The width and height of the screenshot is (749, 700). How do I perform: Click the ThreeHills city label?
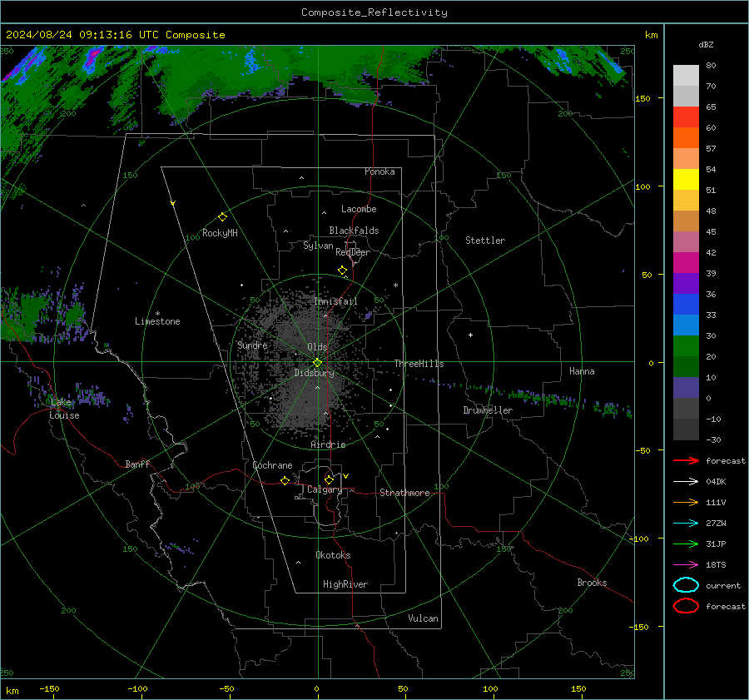[419, 364]
